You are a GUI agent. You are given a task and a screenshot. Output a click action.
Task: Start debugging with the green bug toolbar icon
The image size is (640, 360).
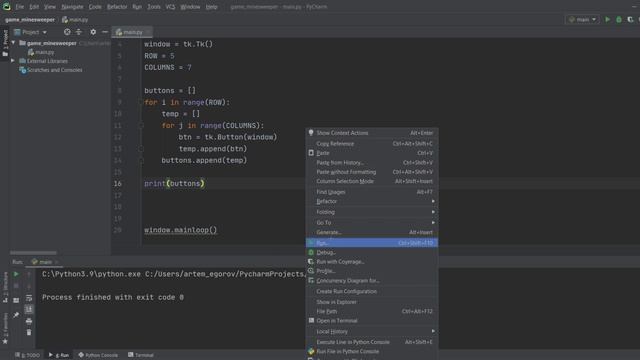(619, 19)
